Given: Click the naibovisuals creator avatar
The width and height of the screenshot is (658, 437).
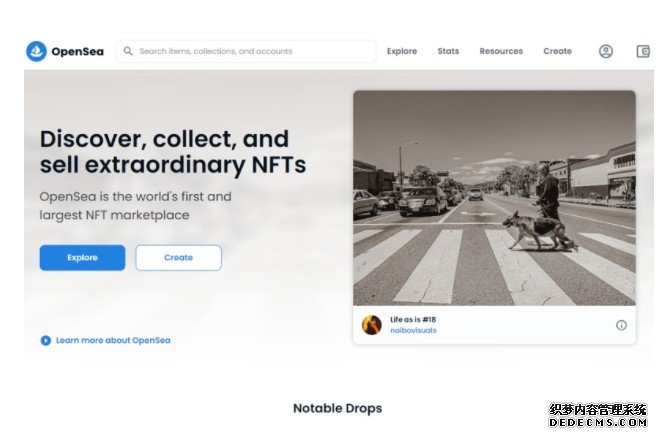Looking at the screenshot, I should pyautogui.click(x=372, y=325).
